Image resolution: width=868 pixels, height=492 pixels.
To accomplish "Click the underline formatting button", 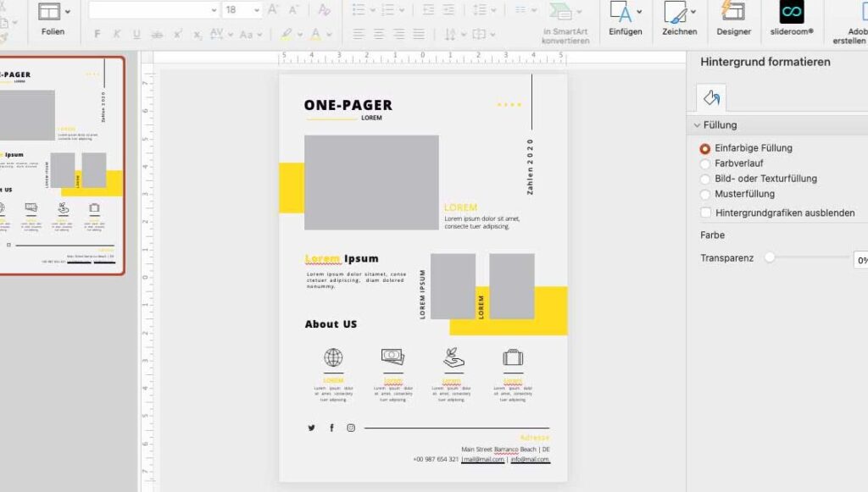I will 136,35.
